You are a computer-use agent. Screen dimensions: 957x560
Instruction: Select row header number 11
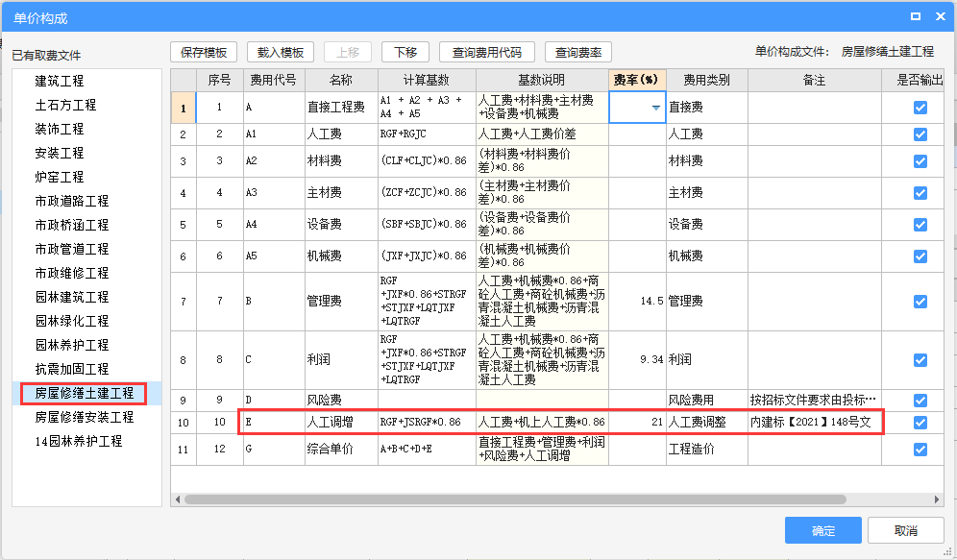184,450
